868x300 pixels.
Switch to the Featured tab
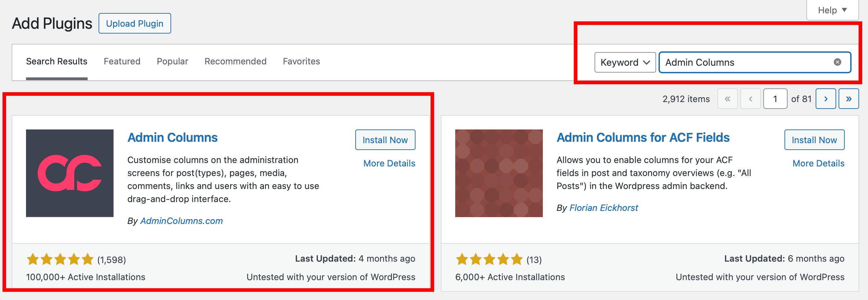pos(122,61)
